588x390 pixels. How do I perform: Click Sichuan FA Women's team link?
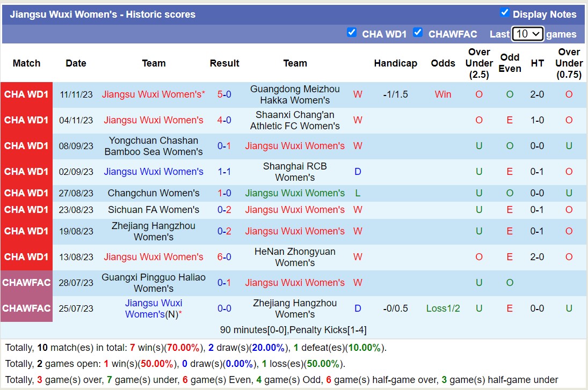154,210
